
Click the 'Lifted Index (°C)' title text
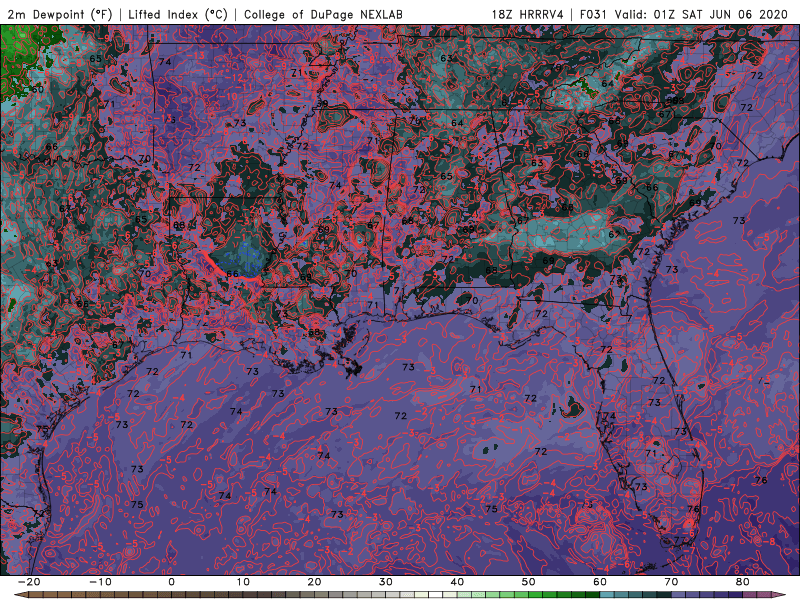pos(178,15)
